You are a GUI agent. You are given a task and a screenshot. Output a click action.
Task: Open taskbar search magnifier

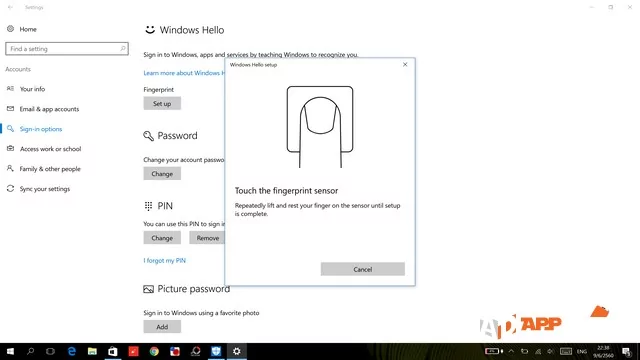click(30, 351)
